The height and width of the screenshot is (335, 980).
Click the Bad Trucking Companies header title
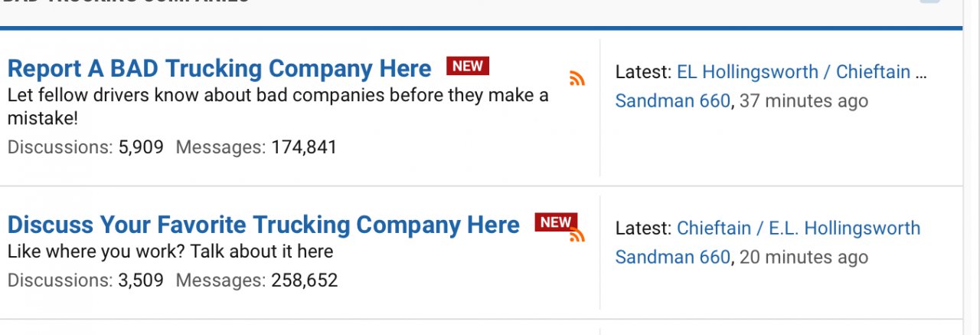tap(126, 2)
